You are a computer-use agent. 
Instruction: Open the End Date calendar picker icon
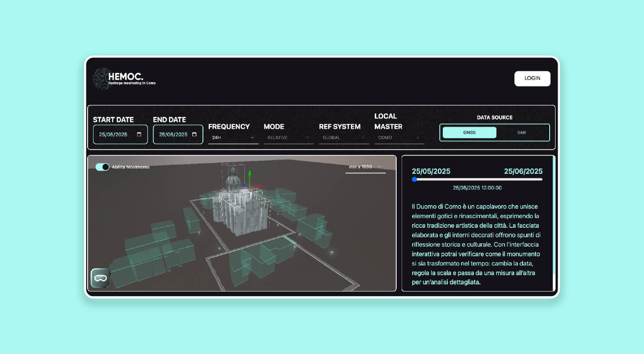click(194, 135)
